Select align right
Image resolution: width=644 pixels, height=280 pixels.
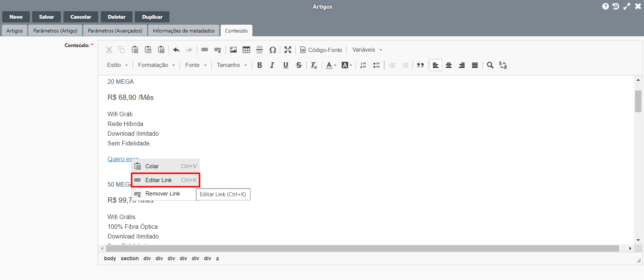tap(462, 65)
